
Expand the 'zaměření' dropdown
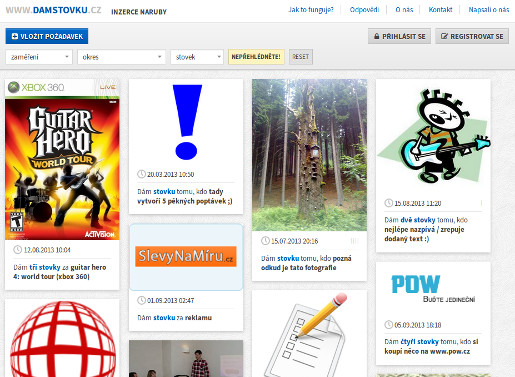click(x=39, y=57)
